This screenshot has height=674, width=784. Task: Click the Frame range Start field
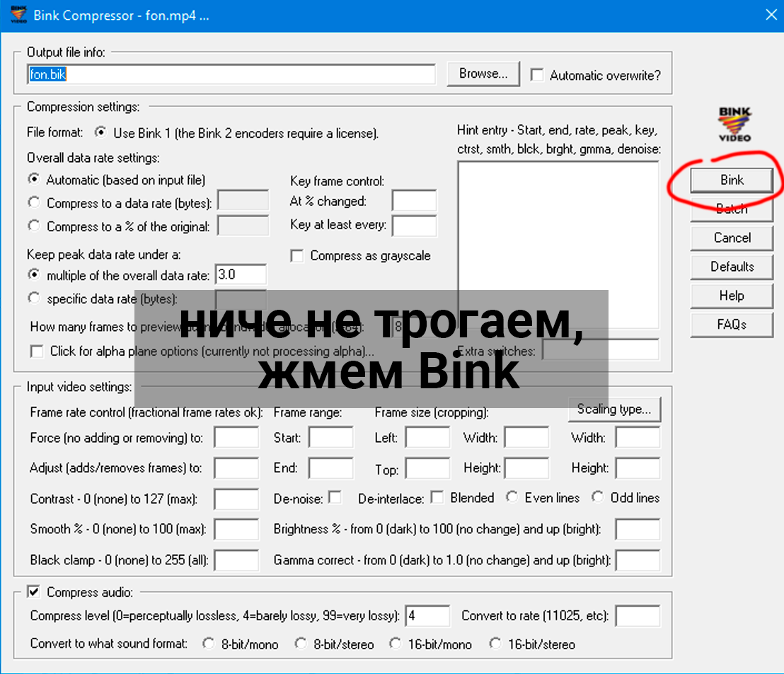[x=331, y=437]
